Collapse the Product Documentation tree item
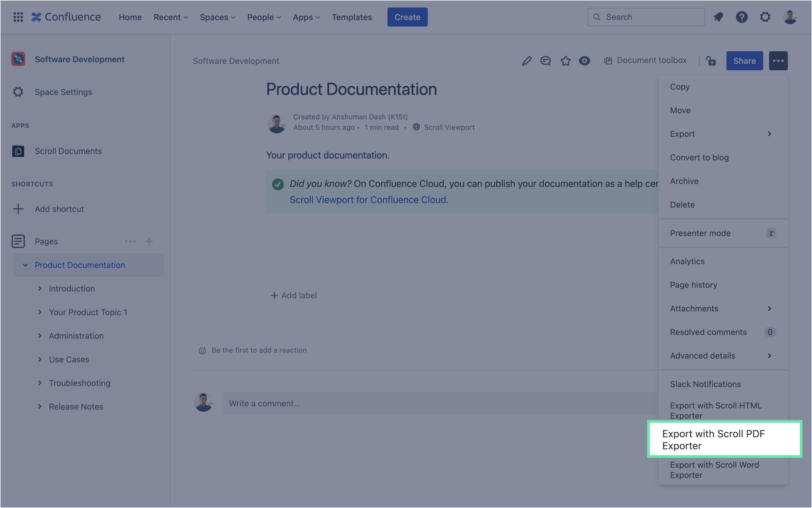Image resolution: width=812 pixels, height=508 pixels. coord(25,265)
